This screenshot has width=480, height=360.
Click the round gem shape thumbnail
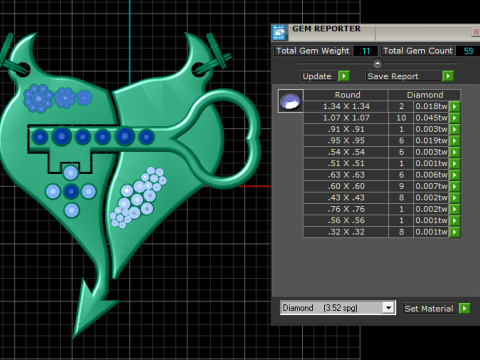click(291, 101)
